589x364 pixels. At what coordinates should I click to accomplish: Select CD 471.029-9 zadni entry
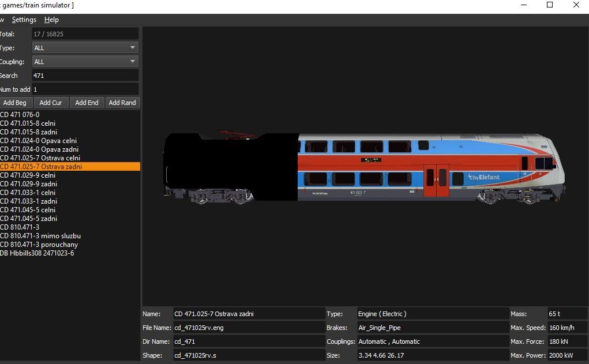click(70, 183)
